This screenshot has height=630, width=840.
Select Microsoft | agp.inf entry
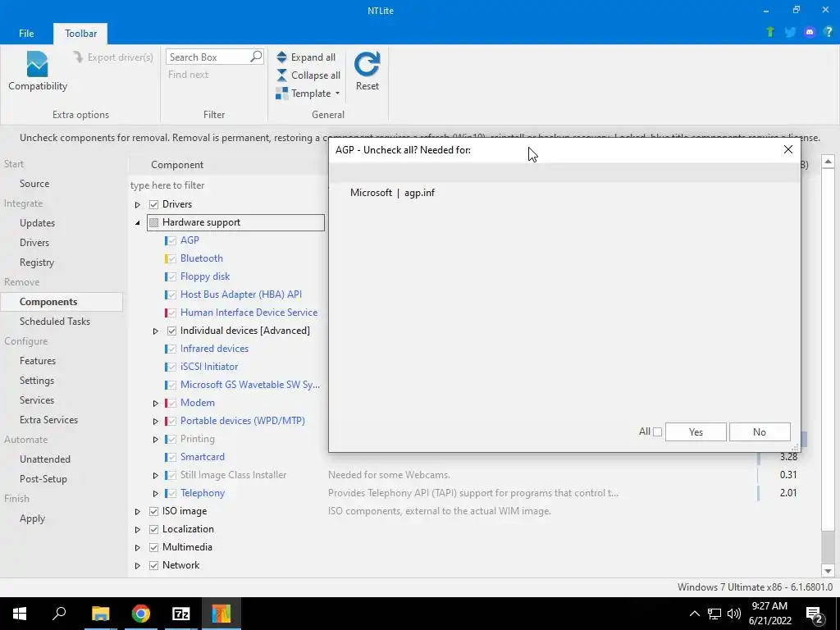tap(392, 193)
